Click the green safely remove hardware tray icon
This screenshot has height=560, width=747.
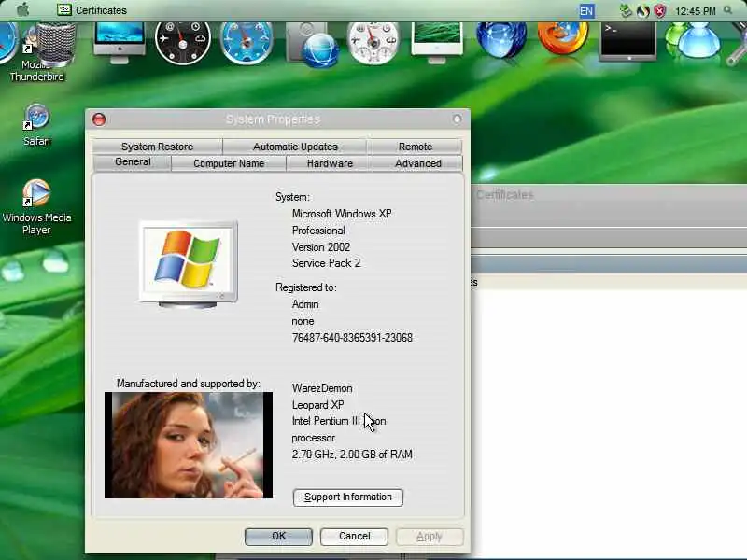(x=626, y=10)
